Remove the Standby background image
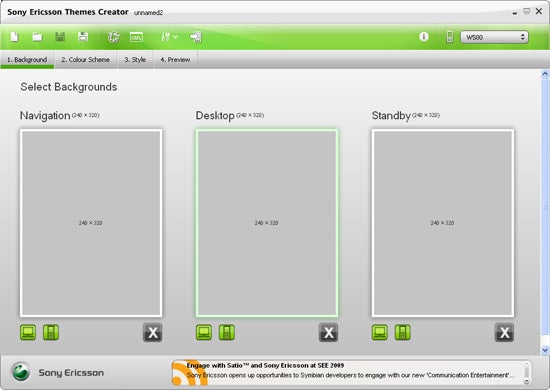The height and width of the screenshot is (390, 550). pos(504,332)
